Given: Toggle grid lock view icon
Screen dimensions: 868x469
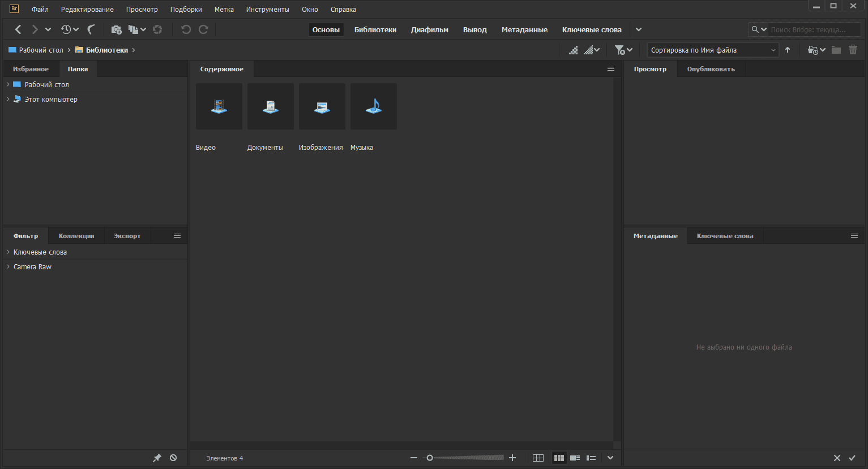Looking at the screenshot, I should (x=538, y=458).
